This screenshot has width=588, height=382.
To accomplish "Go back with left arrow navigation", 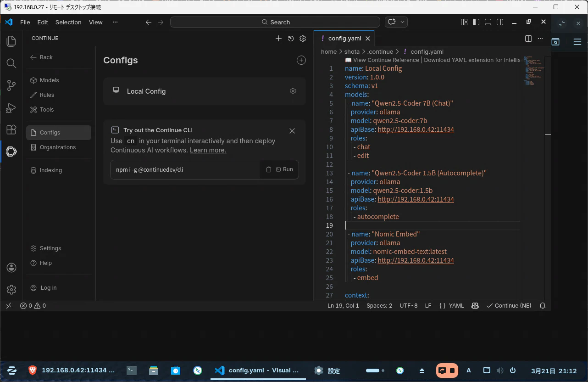I will (148, 22).
